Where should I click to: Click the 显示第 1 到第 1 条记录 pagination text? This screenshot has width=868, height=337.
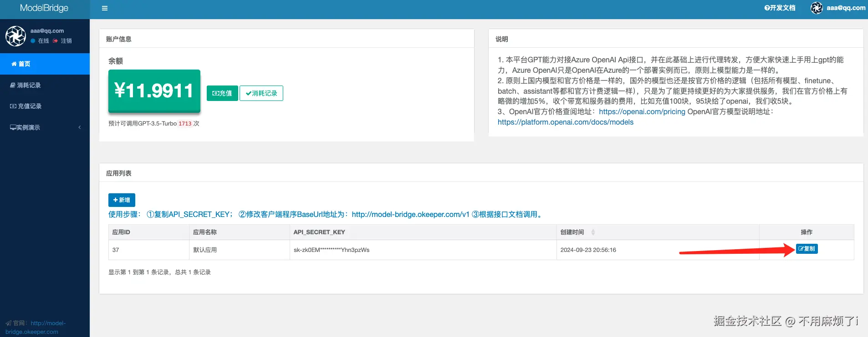(159, 272)
